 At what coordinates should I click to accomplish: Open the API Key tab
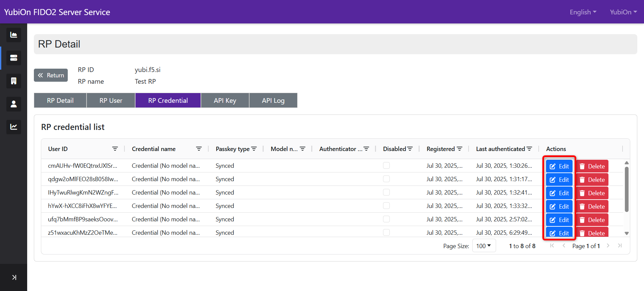(x=225, y=100)
